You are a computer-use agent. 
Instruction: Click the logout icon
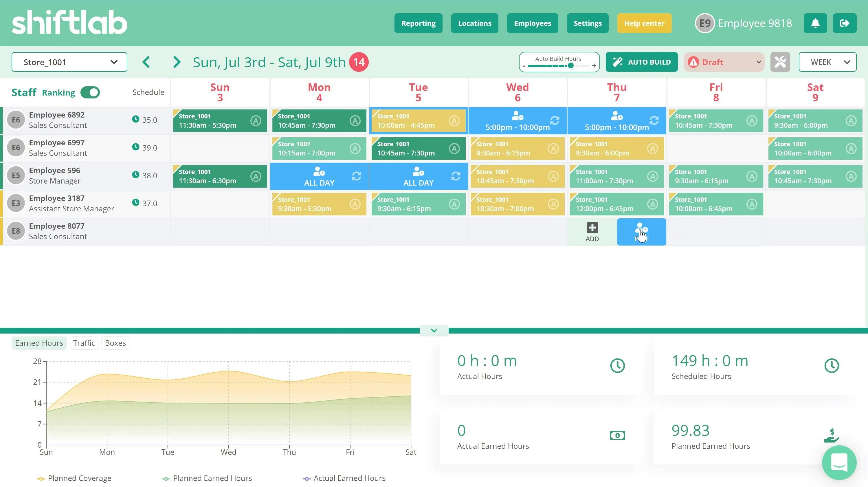click(844, 23)
